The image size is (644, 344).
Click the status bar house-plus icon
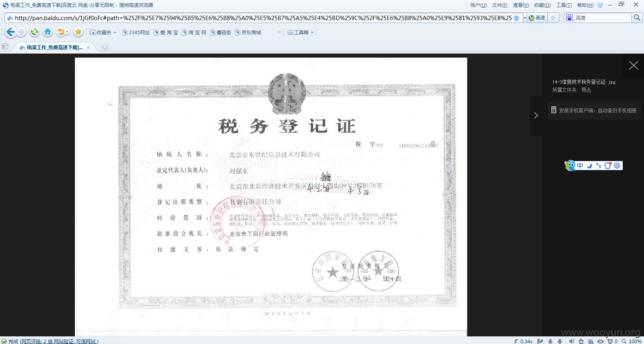pyautogui.click(x=581, y=341)
